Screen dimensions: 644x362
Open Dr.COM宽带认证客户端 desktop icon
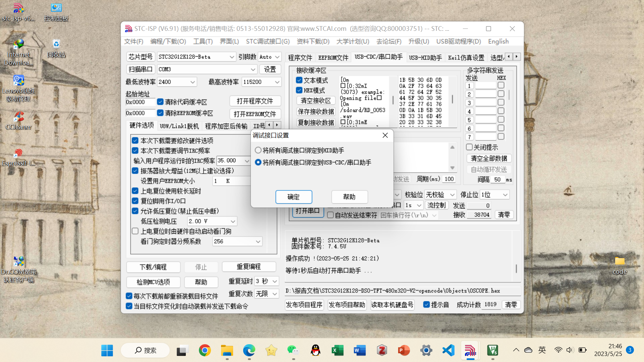(18, 270)
